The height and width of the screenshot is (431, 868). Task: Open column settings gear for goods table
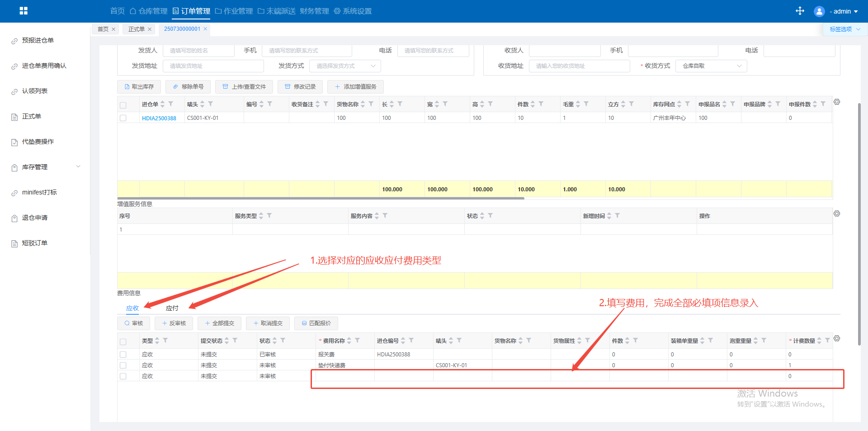(837, 102)
